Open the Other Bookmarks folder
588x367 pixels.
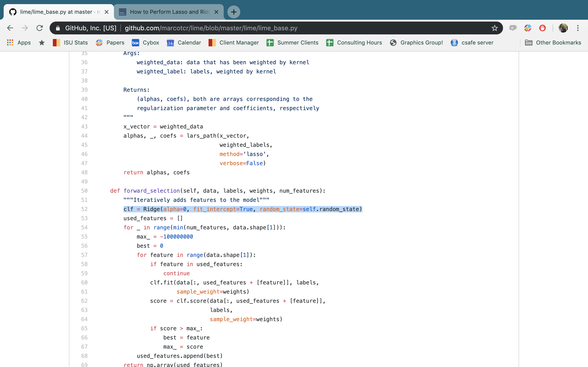click(553, 42)
